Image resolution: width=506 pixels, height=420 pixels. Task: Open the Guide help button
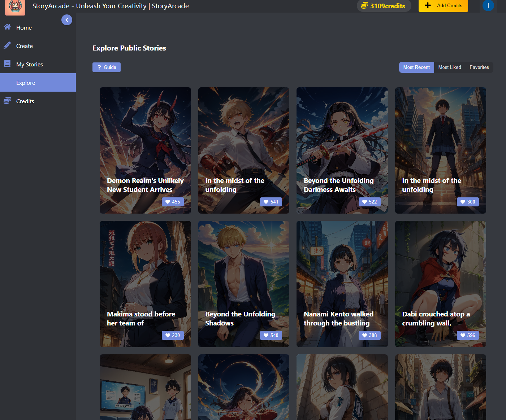[107, 67]
